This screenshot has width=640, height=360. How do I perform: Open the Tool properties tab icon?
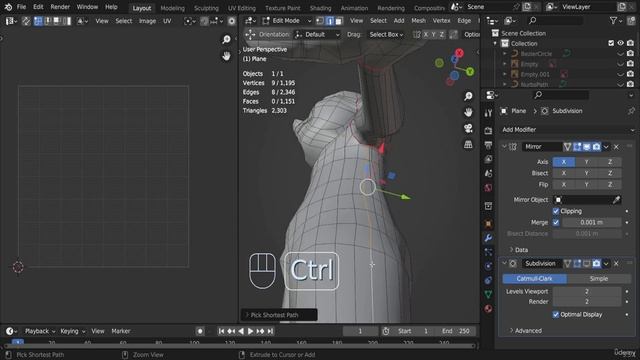pos(488,113)
